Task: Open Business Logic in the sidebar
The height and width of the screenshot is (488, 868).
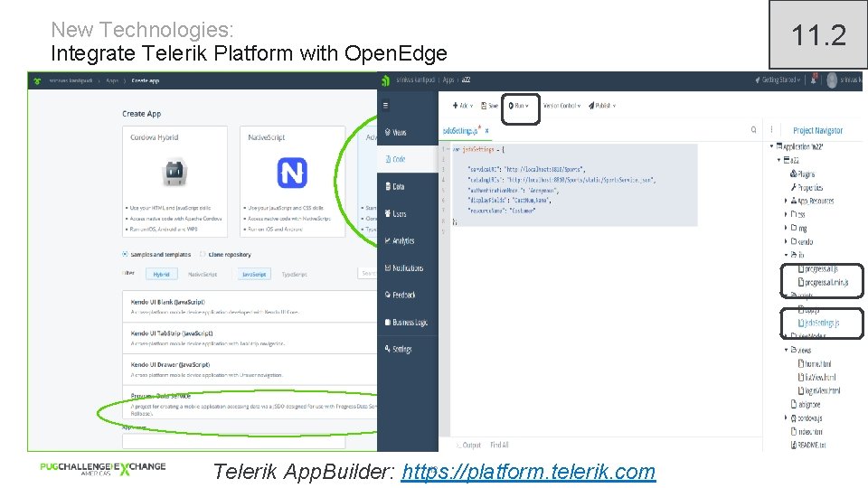Action: pos(408,322)
